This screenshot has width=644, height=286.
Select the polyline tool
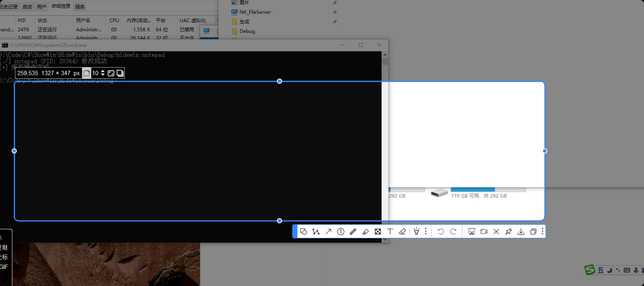[316, 232]
